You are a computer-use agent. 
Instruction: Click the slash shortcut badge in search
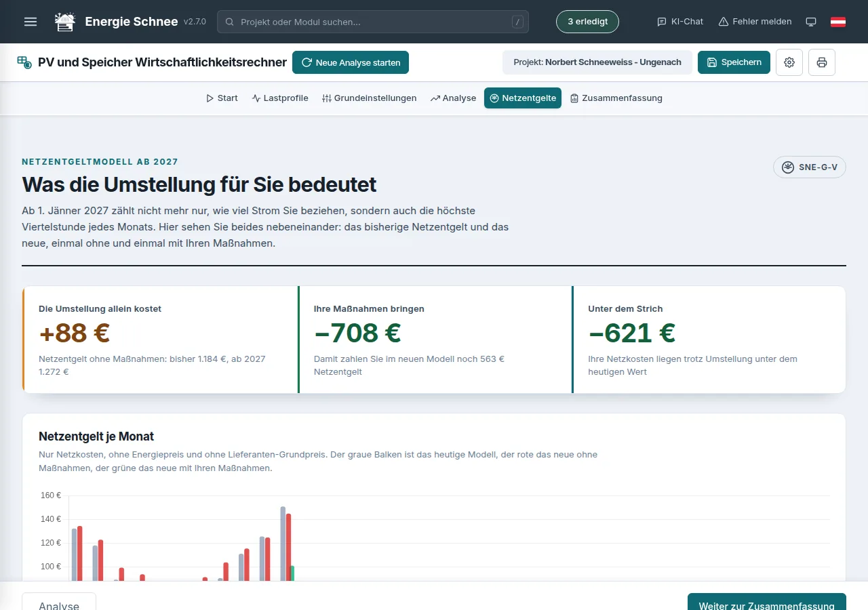point(518,22)
